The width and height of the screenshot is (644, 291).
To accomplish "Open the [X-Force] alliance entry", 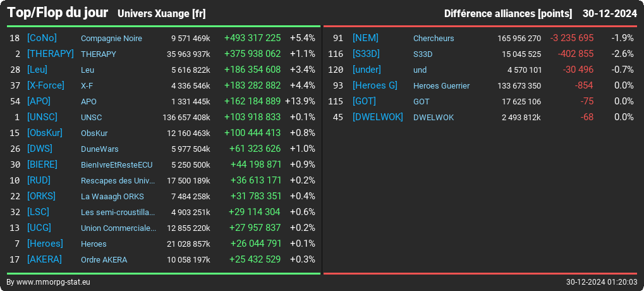I will (x=46, y=85).
